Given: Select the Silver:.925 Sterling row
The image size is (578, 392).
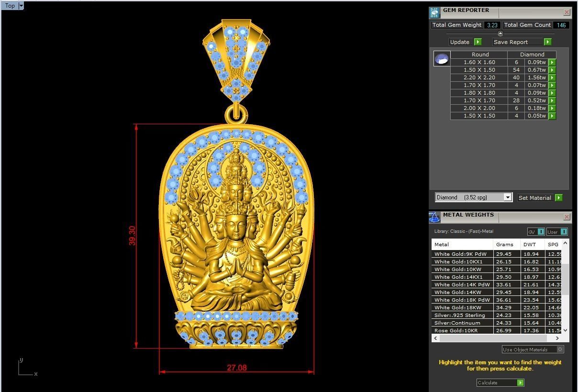Looking at the screenshot, I should point(497,315).
